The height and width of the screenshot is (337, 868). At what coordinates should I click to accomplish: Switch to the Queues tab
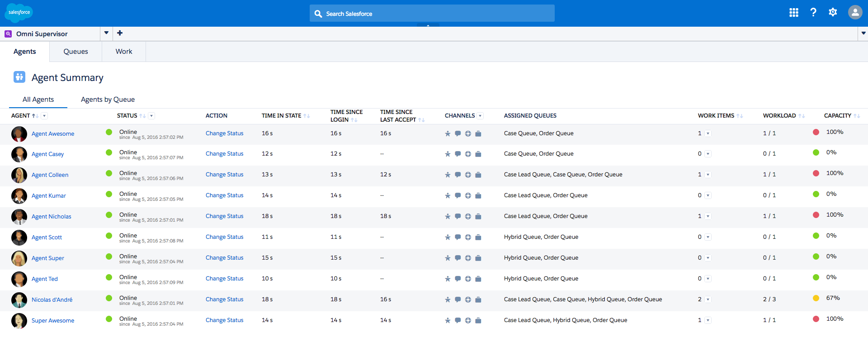click(x=75, y=52)
